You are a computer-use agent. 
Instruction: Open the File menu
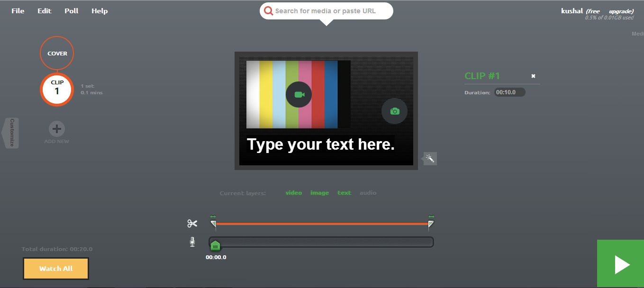[x=18, y=11]
